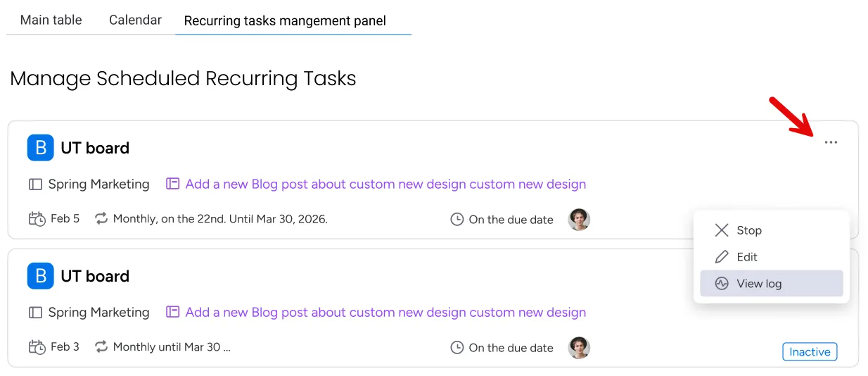Click clock icon on first card's due date
Image resolution: width=868 pixels, height=376 pixels.
457,220
